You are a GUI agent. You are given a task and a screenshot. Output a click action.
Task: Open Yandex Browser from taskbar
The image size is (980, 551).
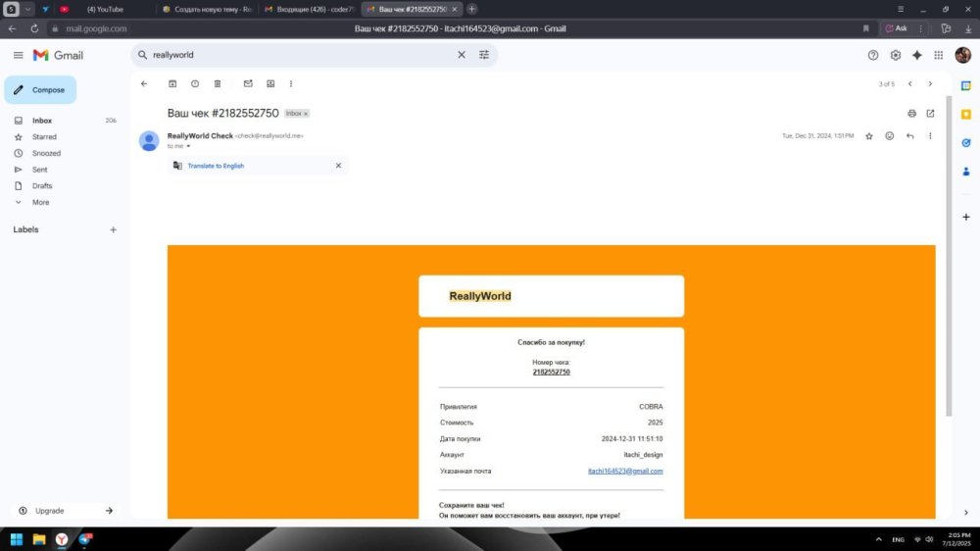(x=62, y=539)
